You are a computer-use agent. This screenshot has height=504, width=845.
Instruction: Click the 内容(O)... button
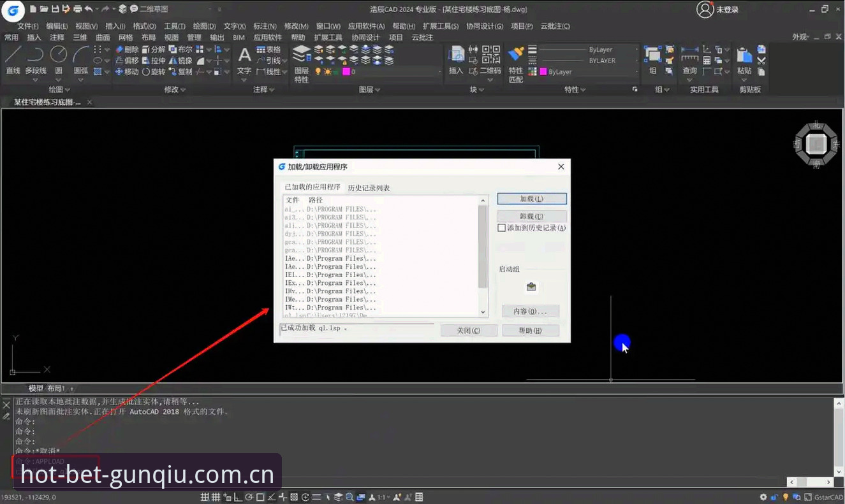pos(531,312)
